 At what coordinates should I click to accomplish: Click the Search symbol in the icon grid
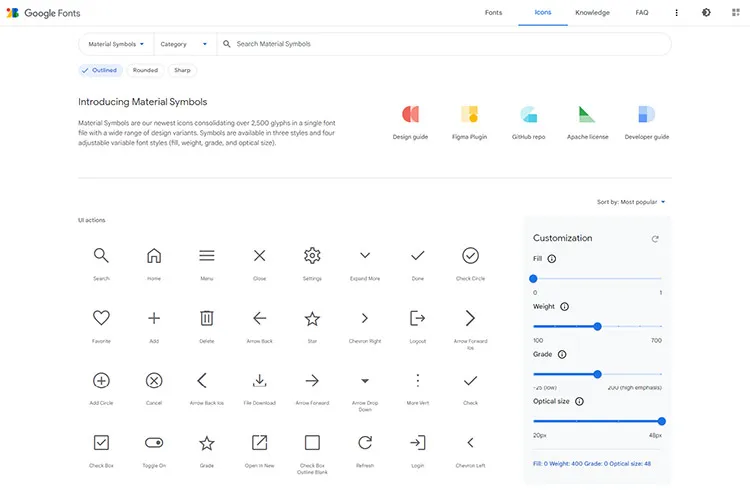[x=101, y=256]
